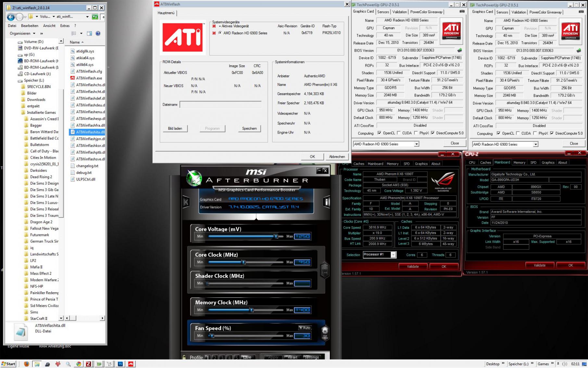Open the Processor #1 selection dropdown in CPU-Z

393,255
